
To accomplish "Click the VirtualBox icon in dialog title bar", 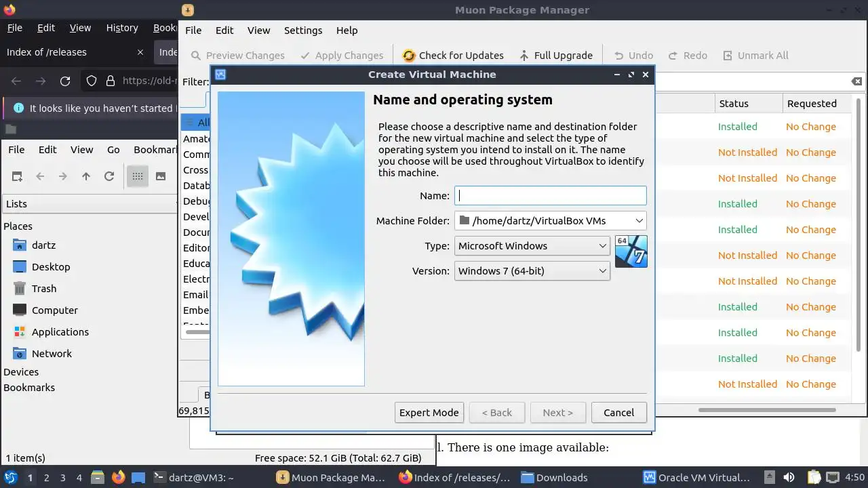I will pyautogui.click(x=220, y=75).
